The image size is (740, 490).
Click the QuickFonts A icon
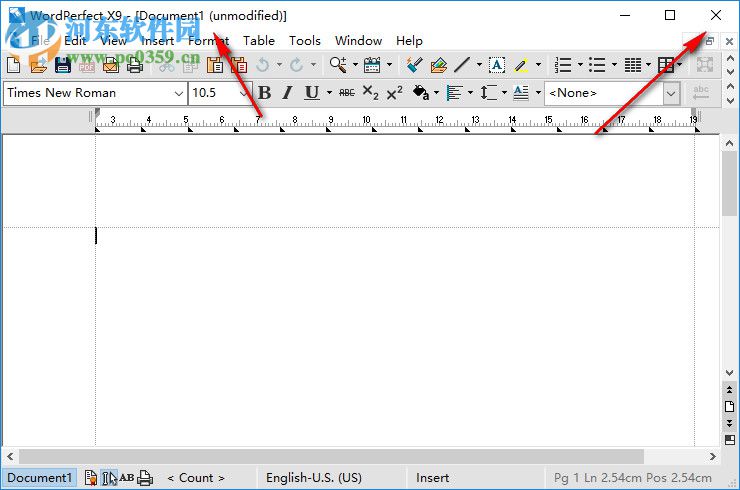(521, 93)
